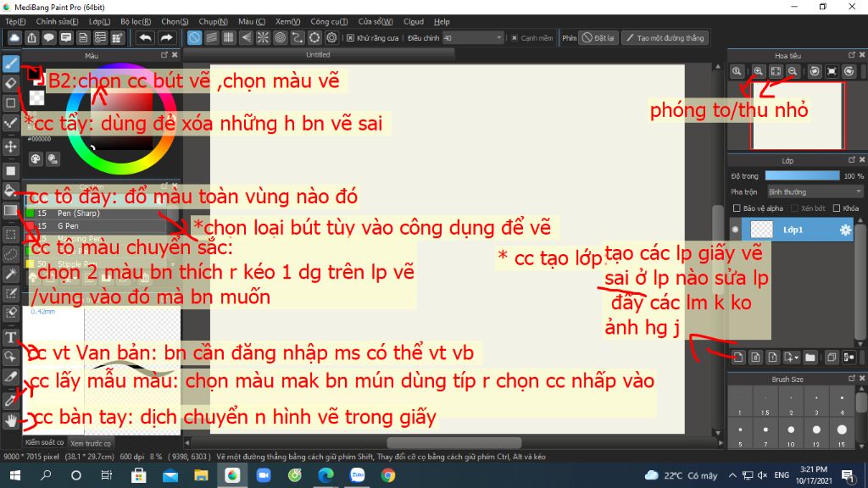Select the Untitled canvas tab
The height and width of the screenshot is (488, 868).
(x=319, y=55)
